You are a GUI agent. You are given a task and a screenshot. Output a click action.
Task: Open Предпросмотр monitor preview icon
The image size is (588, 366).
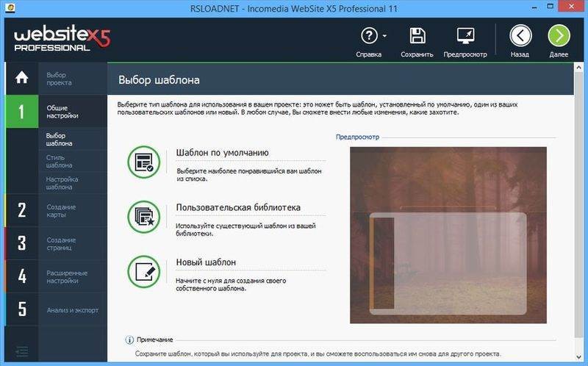(x=465, y=36)
